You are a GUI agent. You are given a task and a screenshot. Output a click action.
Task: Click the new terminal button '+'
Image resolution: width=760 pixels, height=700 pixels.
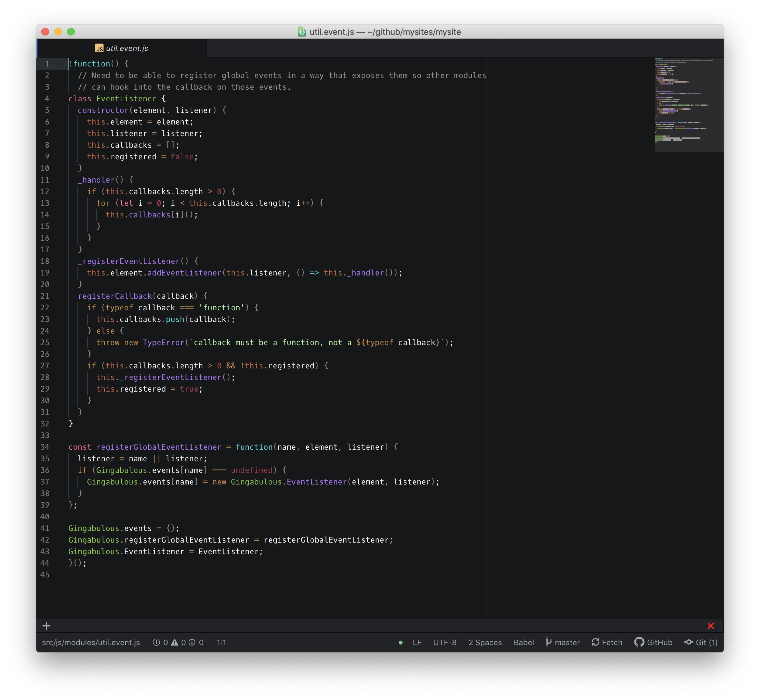tap(47, 625)
